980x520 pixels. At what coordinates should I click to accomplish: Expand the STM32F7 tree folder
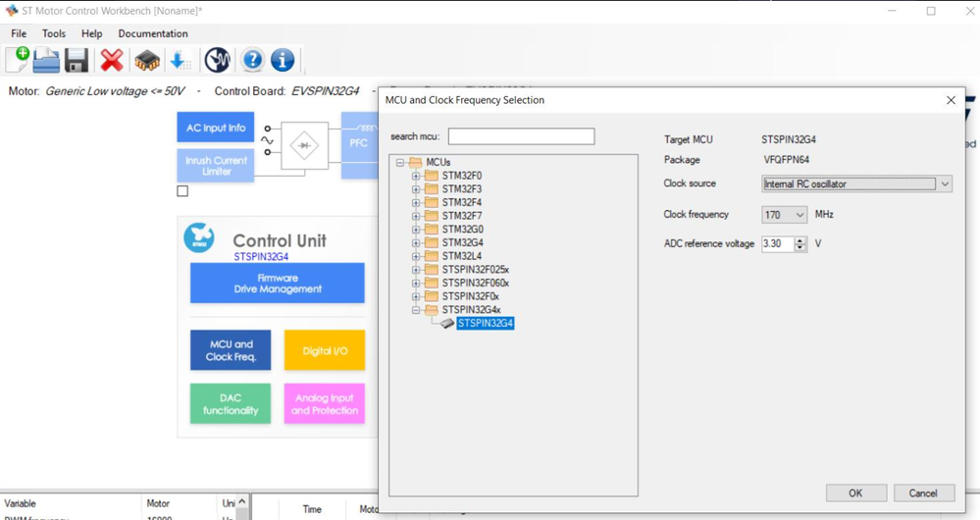pyautogui.click(x=416, y=216)
